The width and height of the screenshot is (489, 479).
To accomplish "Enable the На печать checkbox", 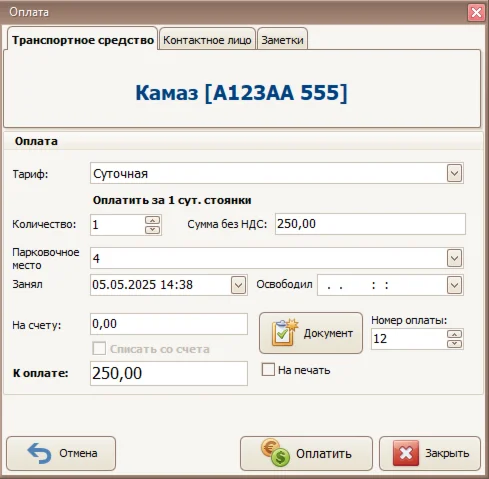I will click(x=268, y=369).
